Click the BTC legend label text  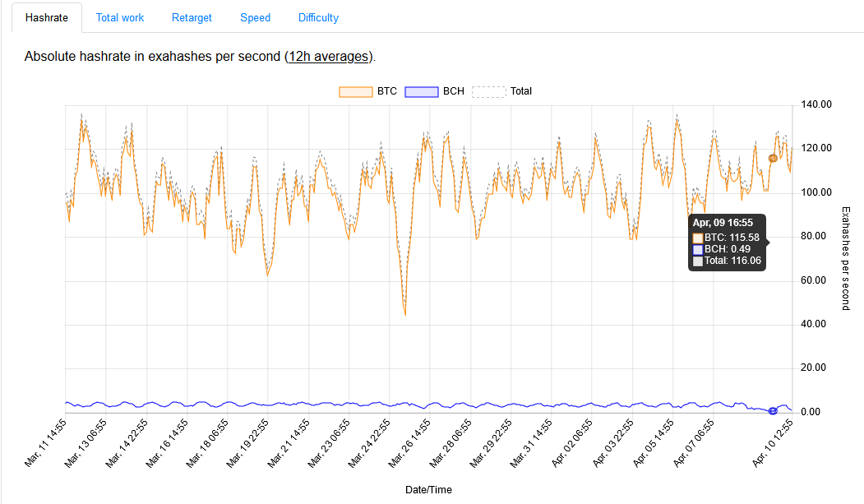tap(387, 91)
